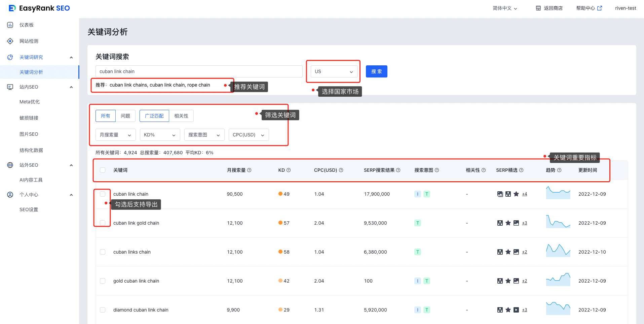Click the 帮助中心 external link icon
This screenshot has width=644, height=324.
tap(600, 8)
